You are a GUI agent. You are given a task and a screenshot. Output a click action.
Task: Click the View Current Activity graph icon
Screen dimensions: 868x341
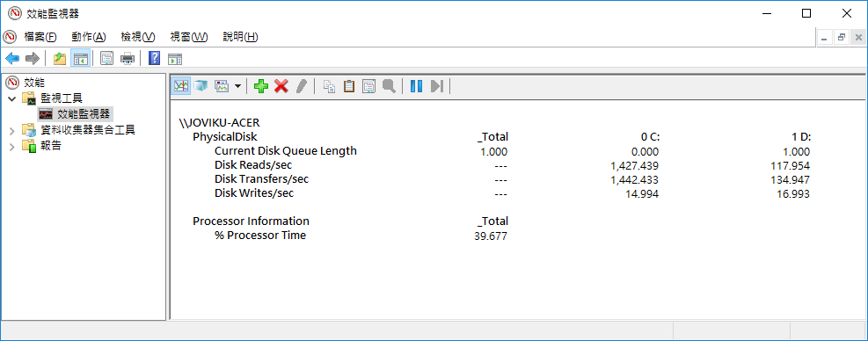pyautogui.click(x=181, y=86)
